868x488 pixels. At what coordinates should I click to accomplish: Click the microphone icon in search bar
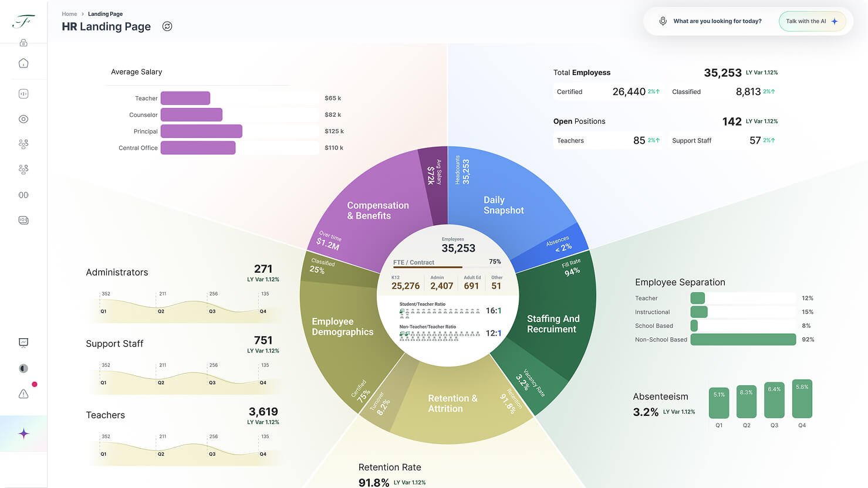[x=663, y=21]
